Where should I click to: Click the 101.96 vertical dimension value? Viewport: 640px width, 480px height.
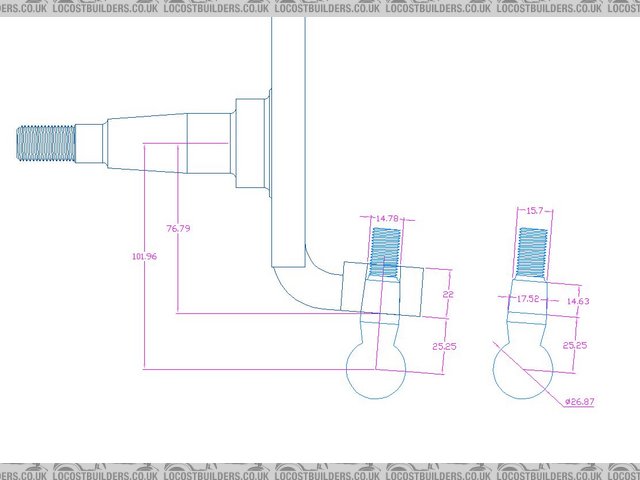coord(144,257)
